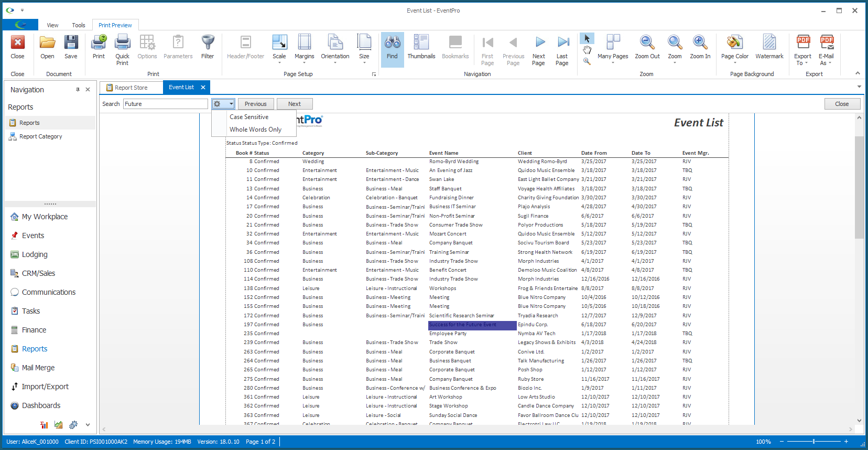The height and width of the screenshot is (450, 868).
Task: Open Watermark settings
Action: coord(769,47)
